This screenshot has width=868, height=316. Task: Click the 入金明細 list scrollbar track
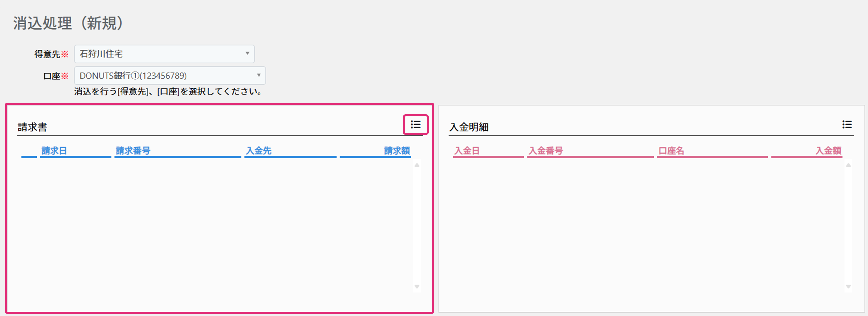(848, 226)
